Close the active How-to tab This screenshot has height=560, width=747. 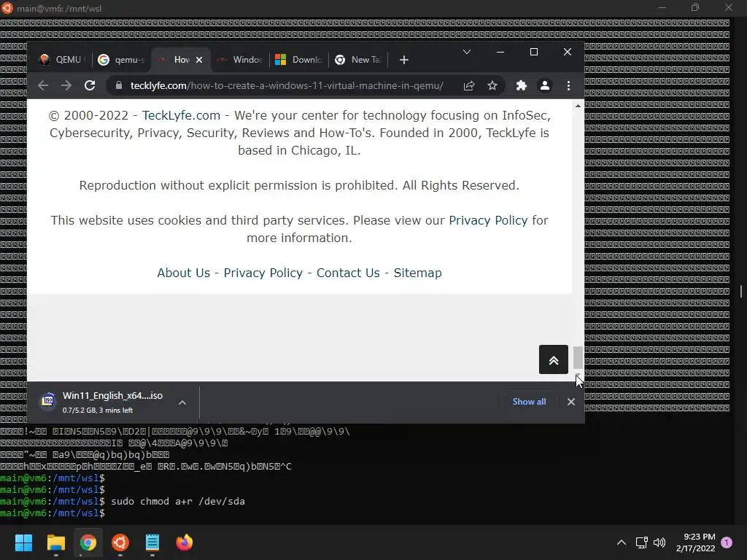click(x=199, y=60)
